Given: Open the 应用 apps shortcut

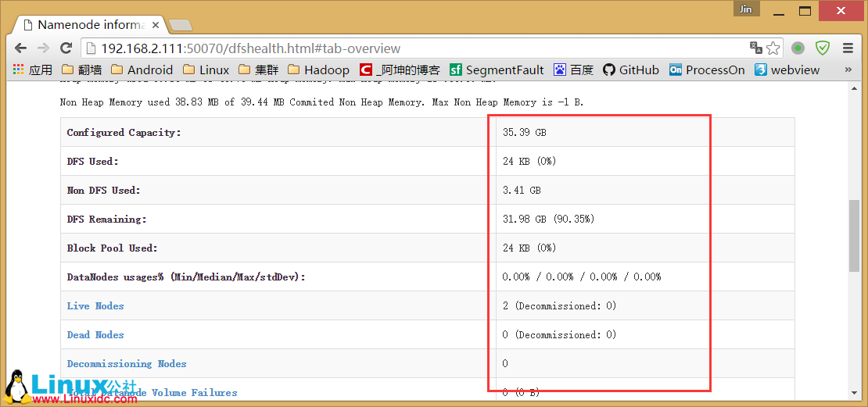Looking at the screenshot, I should click(x=33, y=70).
